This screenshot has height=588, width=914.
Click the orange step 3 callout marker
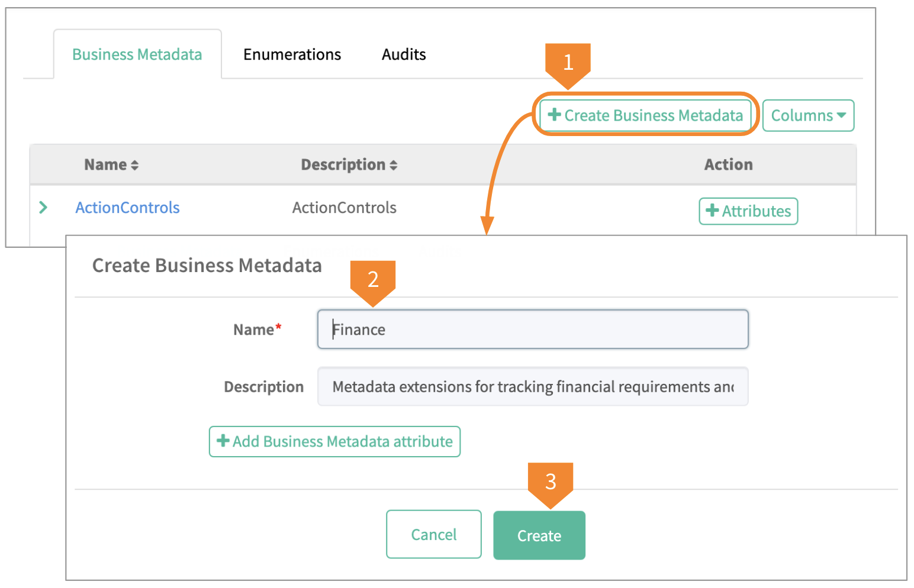[551, 482]
